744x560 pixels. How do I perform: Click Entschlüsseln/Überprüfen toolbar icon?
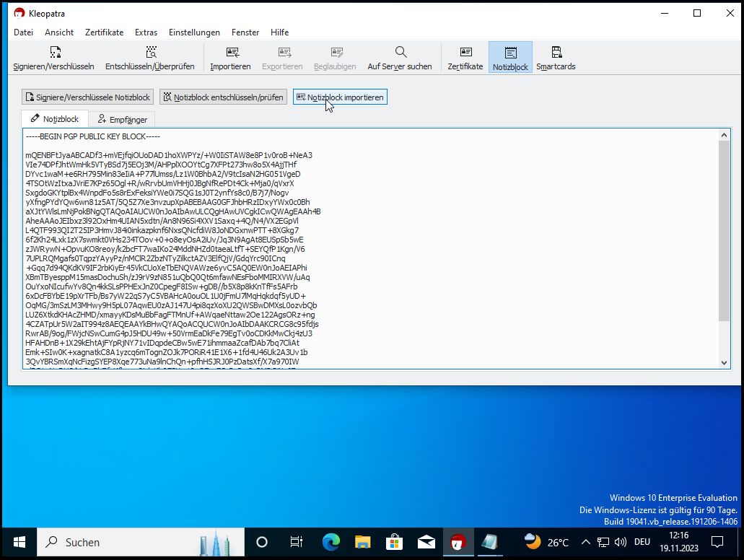tap(150, 58)
